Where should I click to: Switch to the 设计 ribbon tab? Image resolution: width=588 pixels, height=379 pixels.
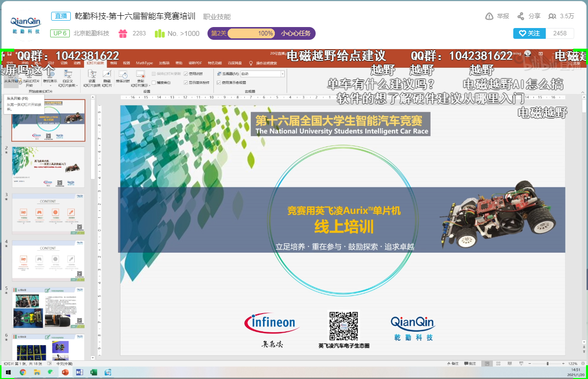tap(51, 63)
